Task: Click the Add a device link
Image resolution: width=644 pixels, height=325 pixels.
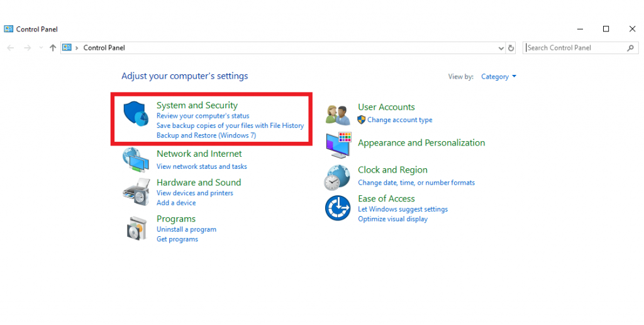Action: coord(176,203)
